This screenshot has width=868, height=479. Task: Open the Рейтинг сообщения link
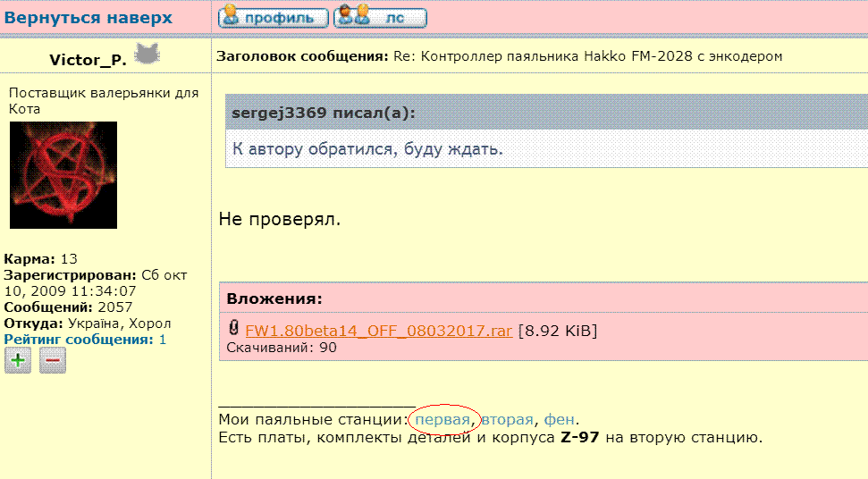pos(79,340)
